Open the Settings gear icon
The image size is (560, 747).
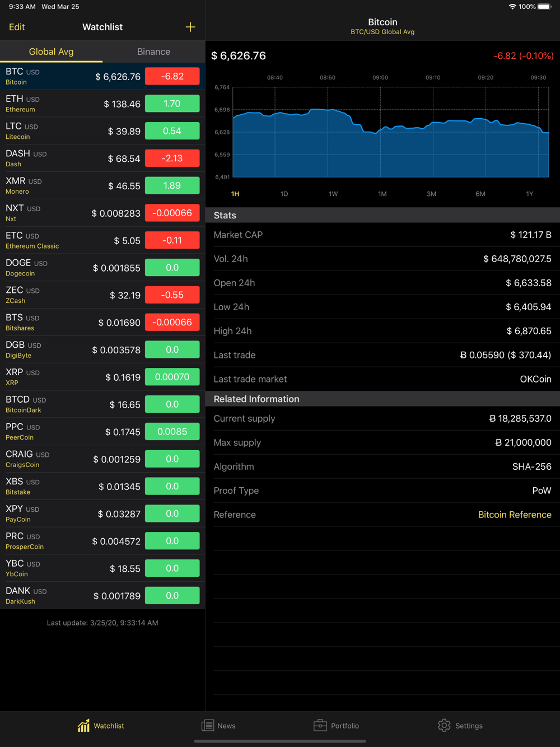(x=444, y=726)
